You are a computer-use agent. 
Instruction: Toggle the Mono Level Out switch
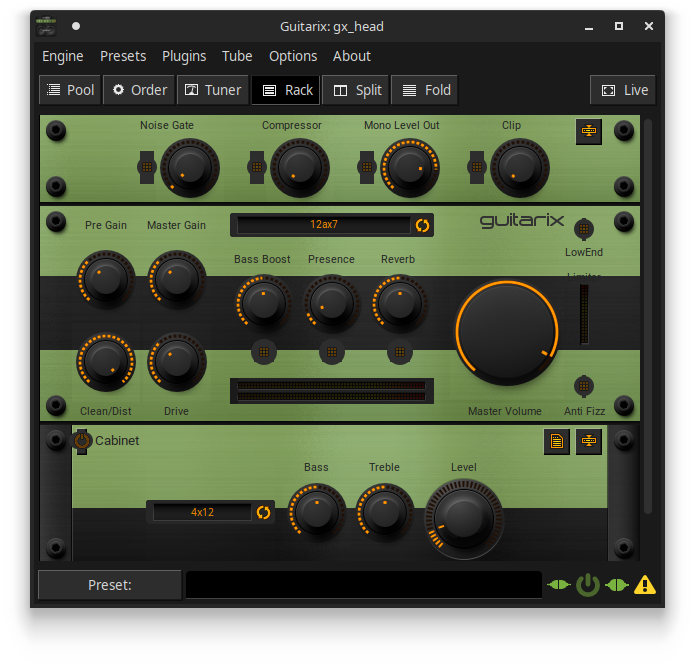pyautogui.click(x=367, y=167)
